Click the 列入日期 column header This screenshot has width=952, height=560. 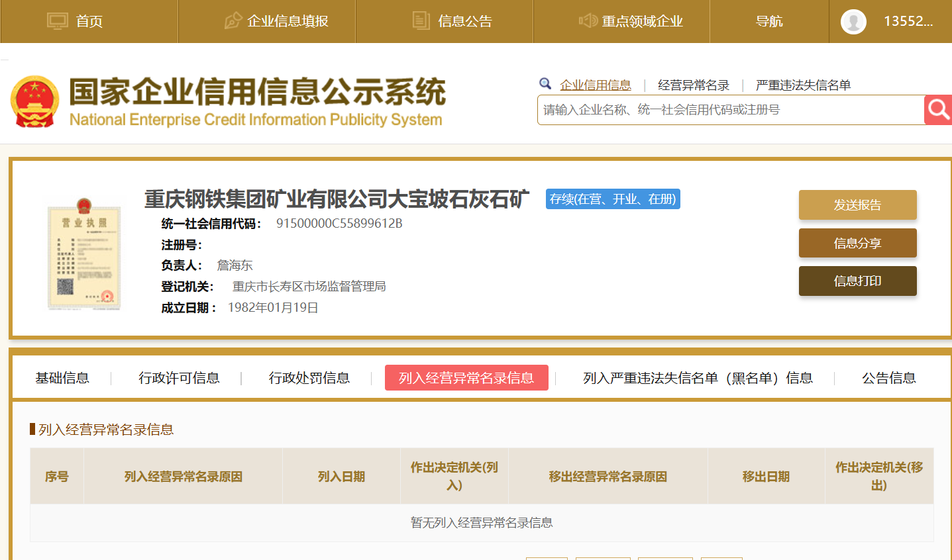pos(342,477)
